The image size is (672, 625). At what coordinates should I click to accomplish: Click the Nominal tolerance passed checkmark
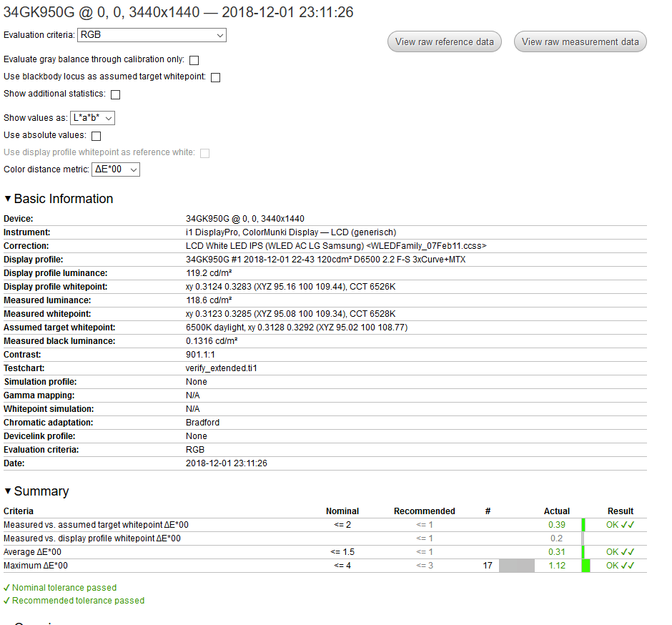6,588
